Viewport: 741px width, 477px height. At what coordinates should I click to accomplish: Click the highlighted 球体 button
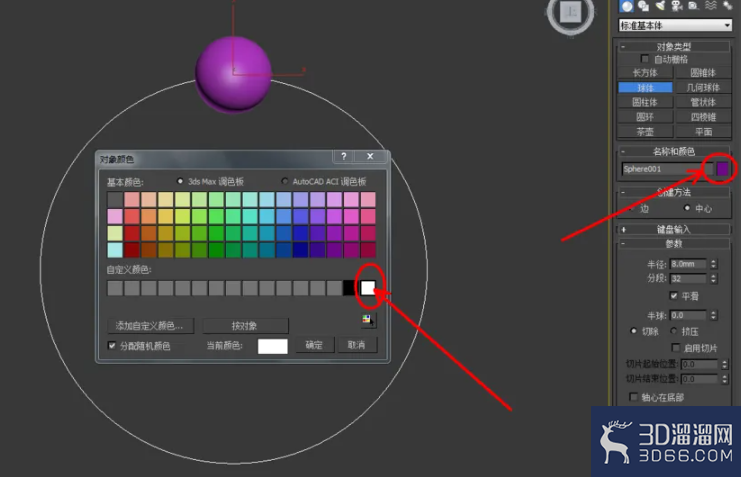coord(645,87)
